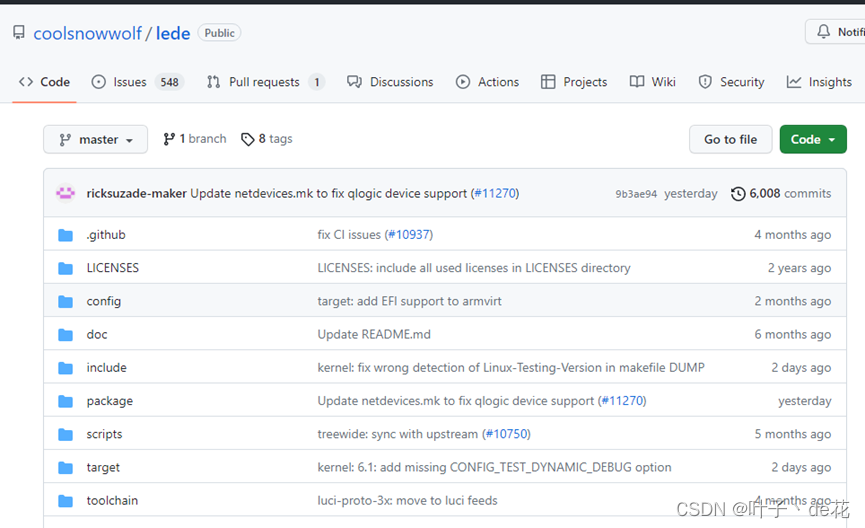Open the .github folder

[106, 235]
